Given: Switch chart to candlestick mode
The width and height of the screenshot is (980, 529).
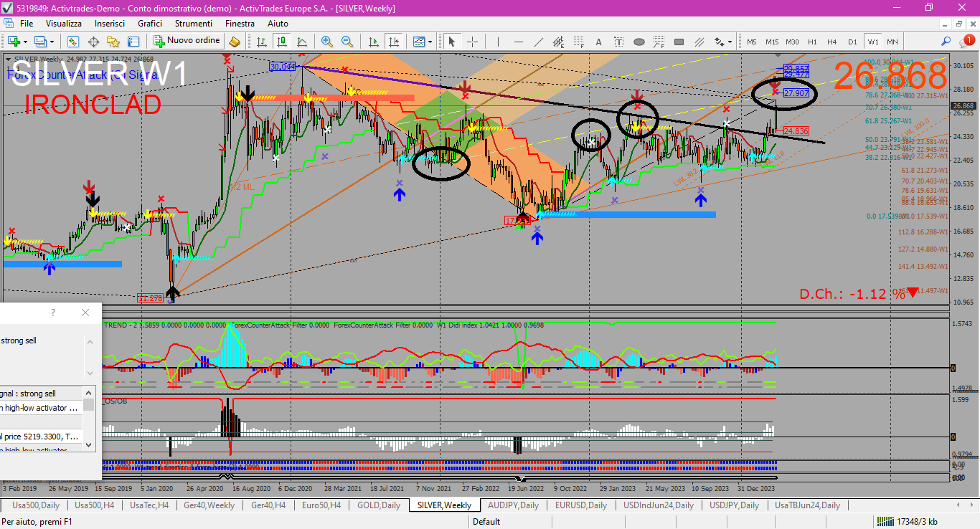Looking at the screenshot, I should click(x=282, y=42).
